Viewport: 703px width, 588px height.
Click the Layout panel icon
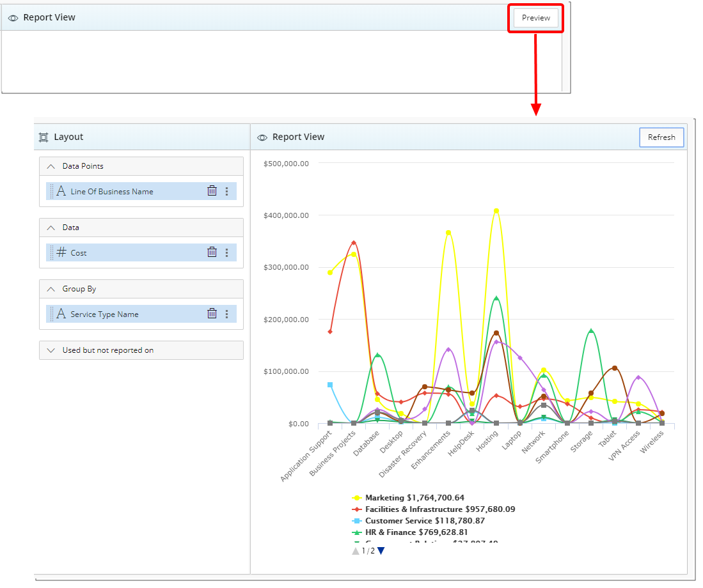tap(43, 137)
